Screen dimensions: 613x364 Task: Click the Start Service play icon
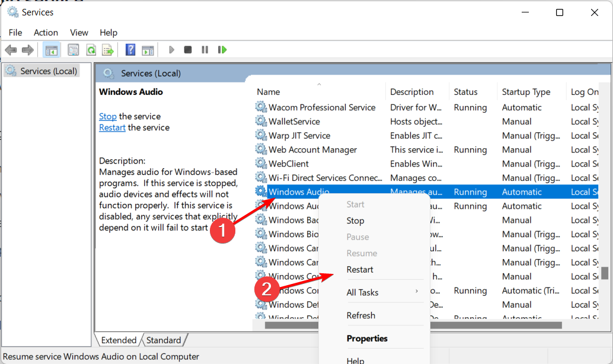click(171, 50)
